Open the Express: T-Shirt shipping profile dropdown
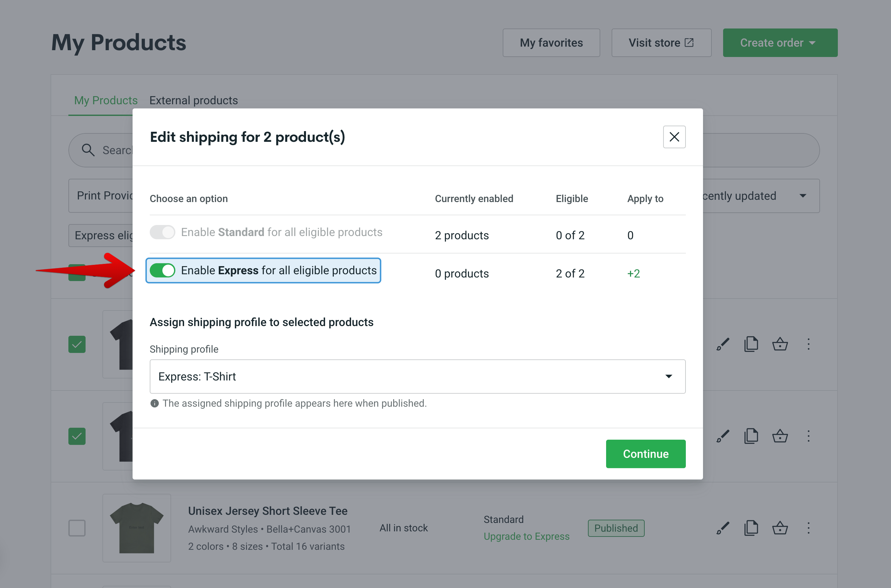 click(x=418, y=377)
